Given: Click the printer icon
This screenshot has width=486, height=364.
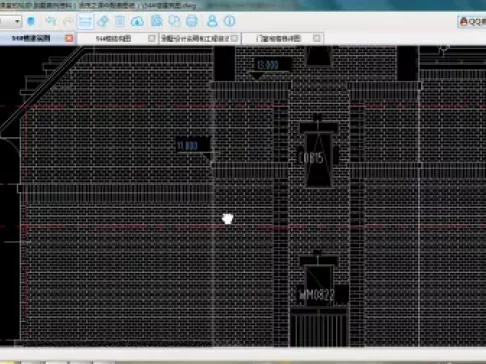Looking at the screenshot, I should [x=192, y=21].
